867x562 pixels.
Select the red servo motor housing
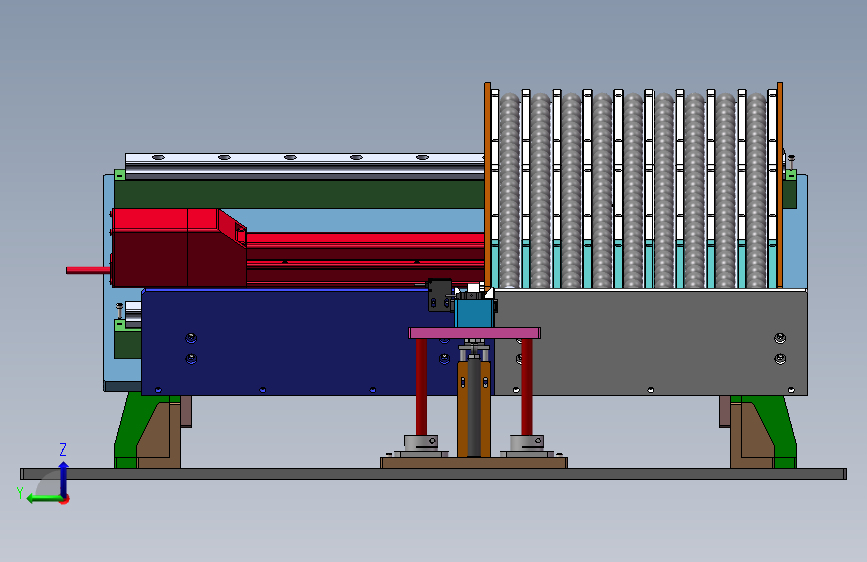tap(179, 248)
